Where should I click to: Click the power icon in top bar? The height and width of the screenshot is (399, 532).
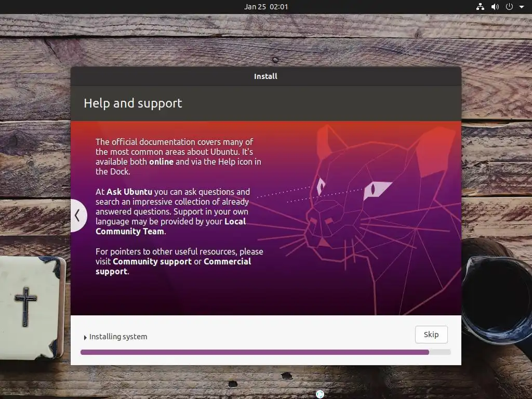point(509,7)
